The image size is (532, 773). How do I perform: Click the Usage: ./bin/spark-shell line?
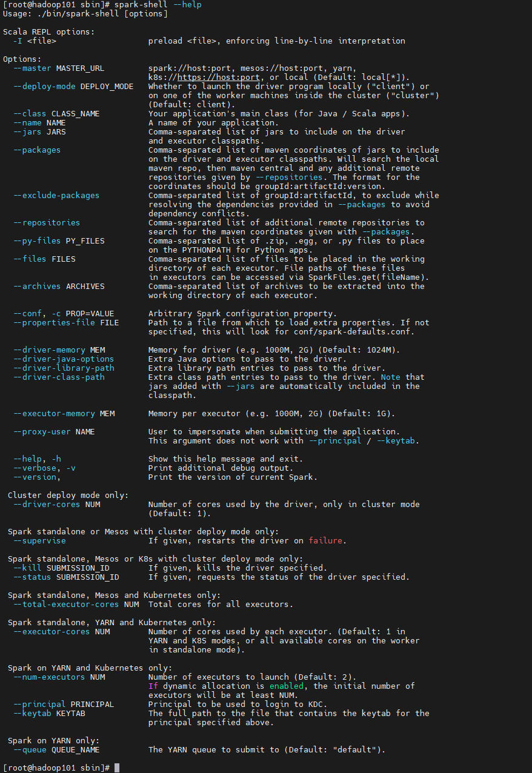(x=85, y=13)
